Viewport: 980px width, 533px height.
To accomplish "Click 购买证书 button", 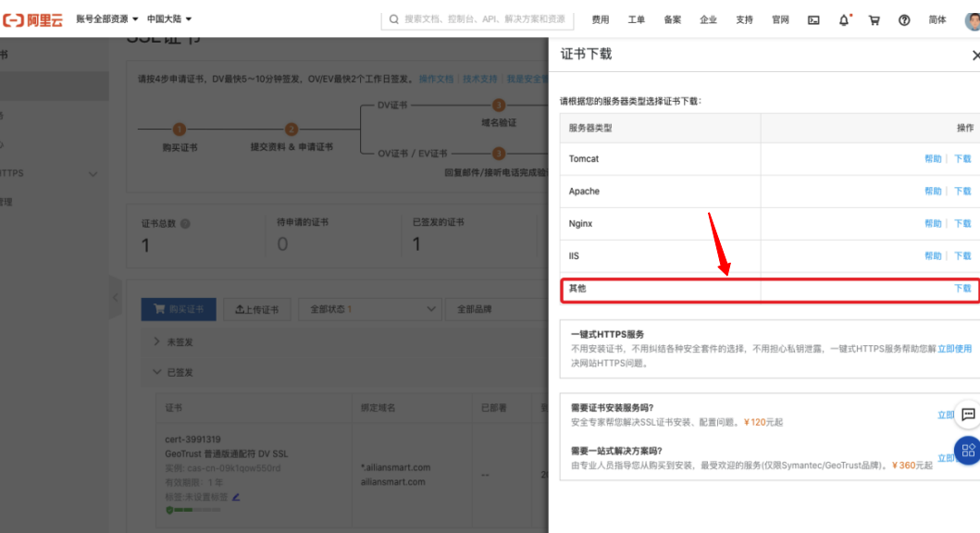I will click(179, 309).
